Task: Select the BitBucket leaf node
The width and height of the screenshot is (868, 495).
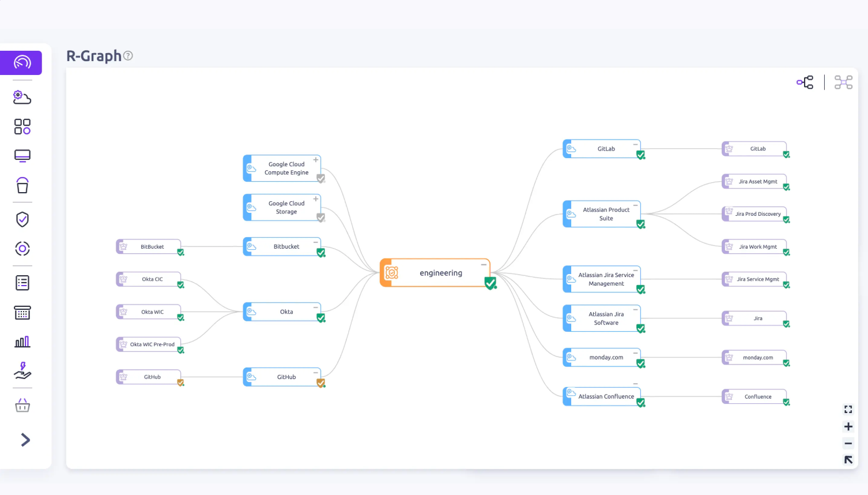Action: 149,247
